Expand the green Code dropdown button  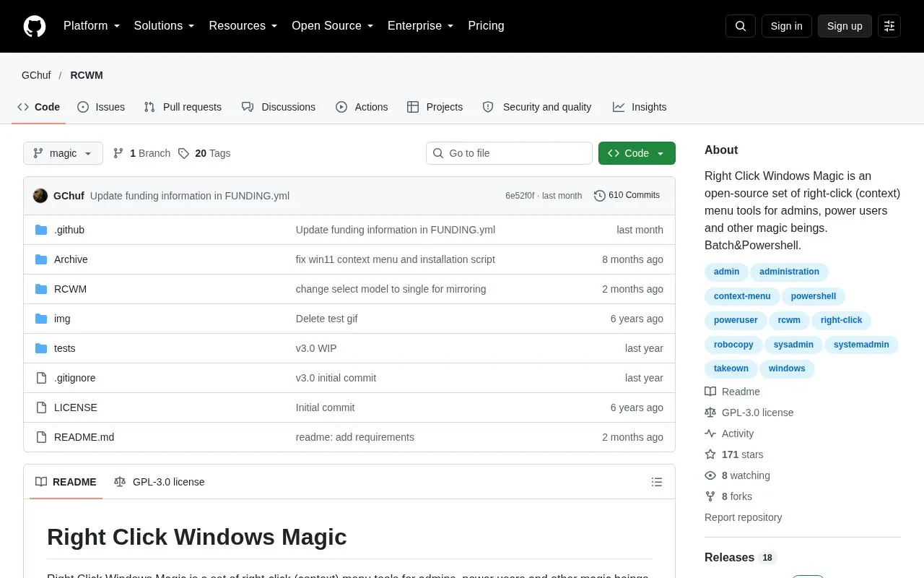[x=637, y=153]
